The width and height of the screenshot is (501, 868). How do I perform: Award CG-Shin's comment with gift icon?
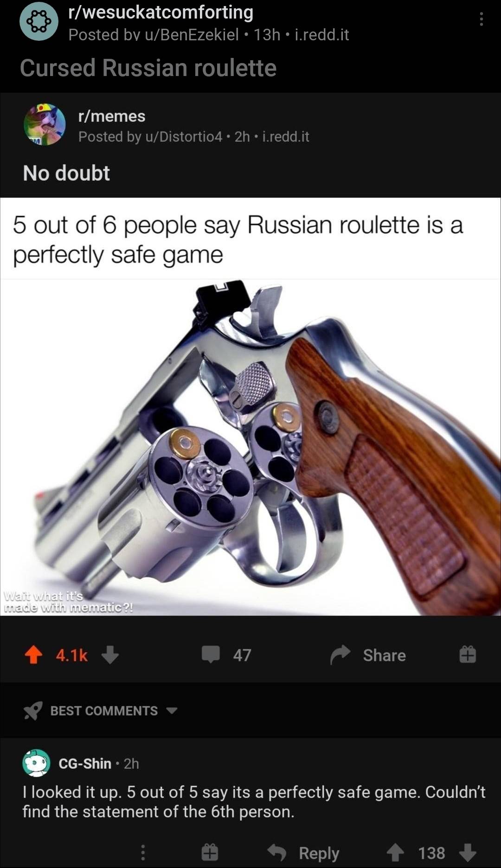click(209, 852)
